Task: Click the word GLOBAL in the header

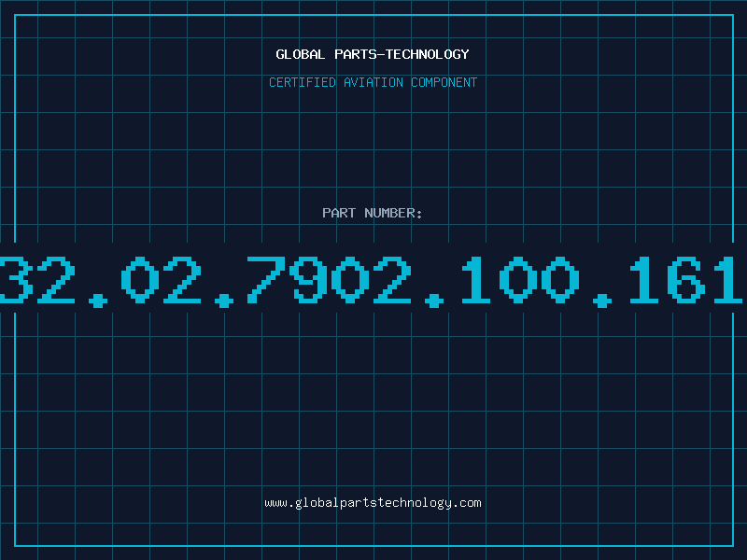Action: [x=300, y=54]
